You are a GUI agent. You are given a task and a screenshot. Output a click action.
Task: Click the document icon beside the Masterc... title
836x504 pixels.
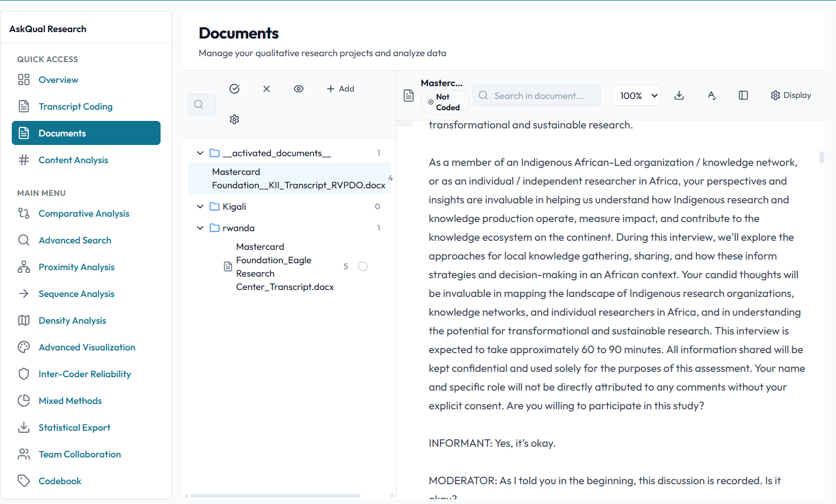click(409, 96)
